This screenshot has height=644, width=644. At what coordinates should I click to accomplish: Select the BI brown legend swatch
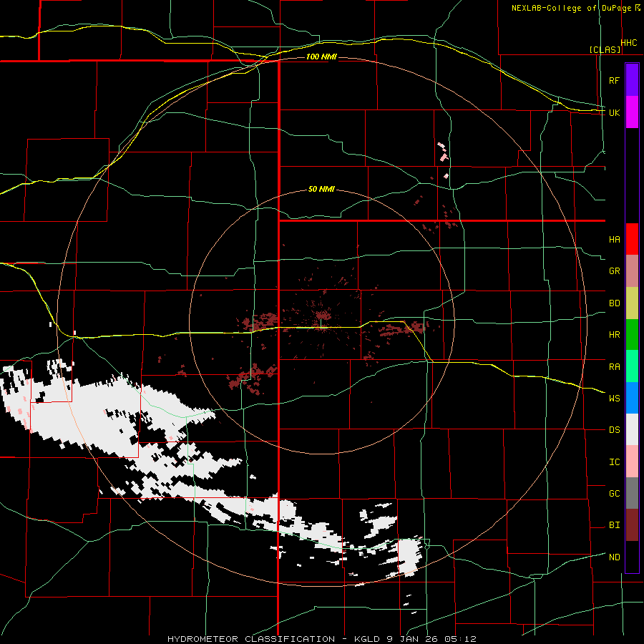(632, 525)
